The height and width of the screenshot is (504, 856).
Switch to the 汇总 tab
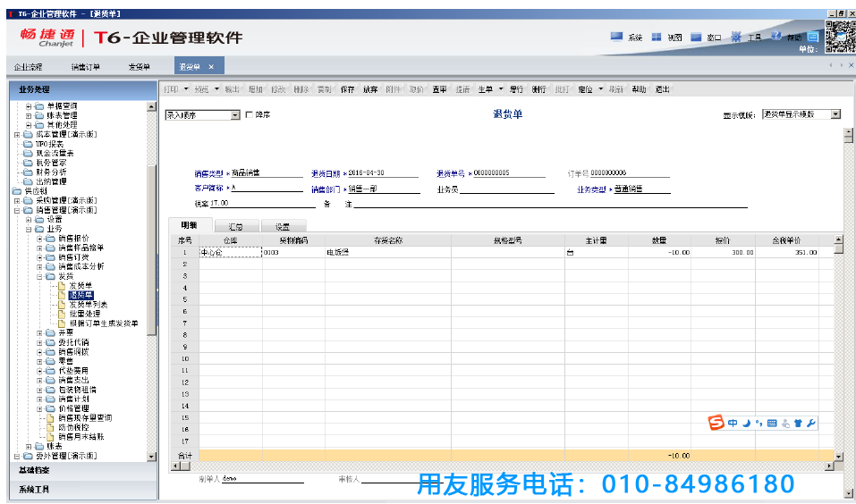click(x=236, y=226)
